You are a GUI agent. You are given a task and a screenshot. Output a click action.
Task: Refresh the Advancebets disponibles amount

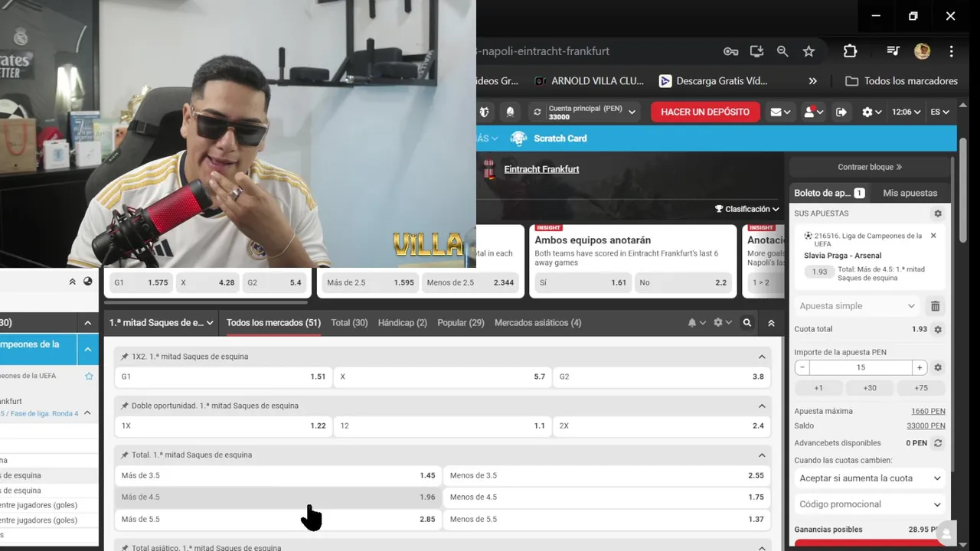pyautogui.click(x=938, y=443)
